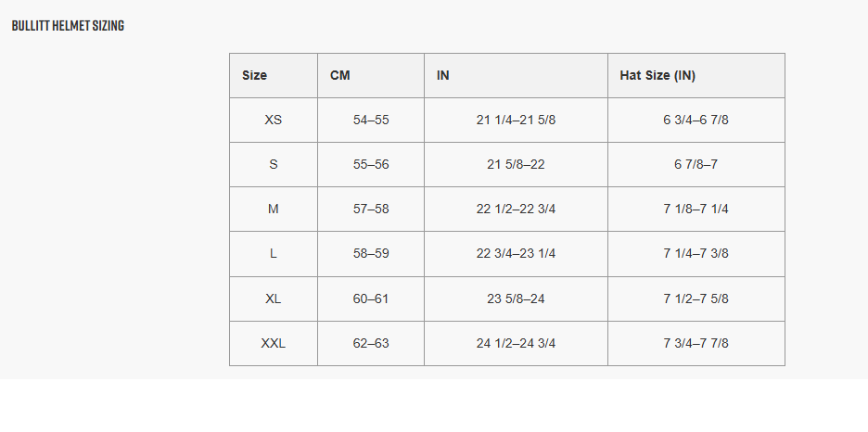The image size is (868, 432).
Task: Click the Bullitt Helmet Sizing heading
Action: (x=68, y=26)
